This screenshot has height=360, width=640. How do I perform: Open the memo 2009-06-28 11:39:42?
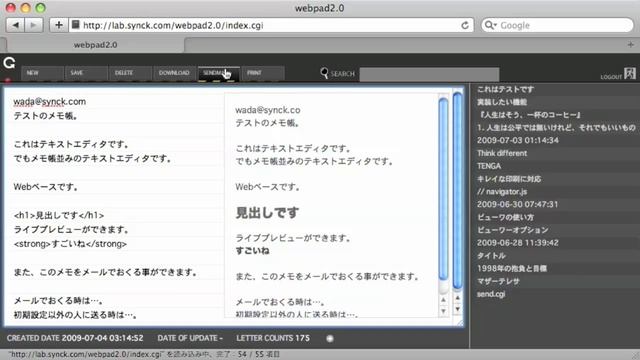click(518, 243)
